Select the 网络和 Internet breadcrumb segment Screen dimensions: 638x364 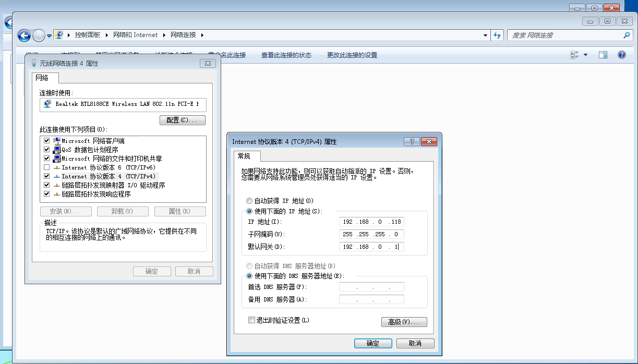(x=135, y=35)
